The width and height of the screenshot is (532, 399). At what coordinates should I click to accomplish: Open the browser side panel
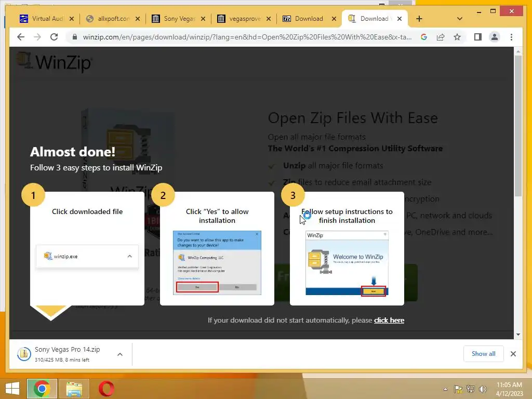pyautogui.click(x=478, y=37)
